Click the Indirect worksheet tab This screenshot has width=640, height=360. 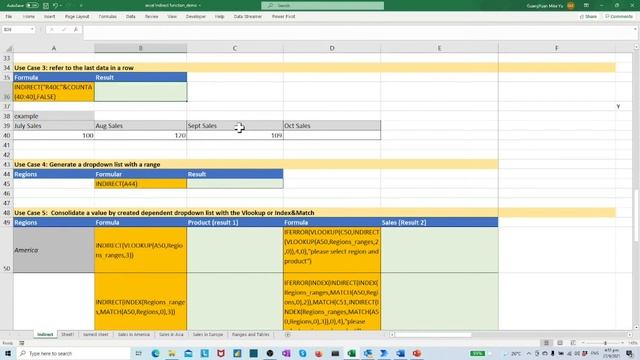point(45,335)
